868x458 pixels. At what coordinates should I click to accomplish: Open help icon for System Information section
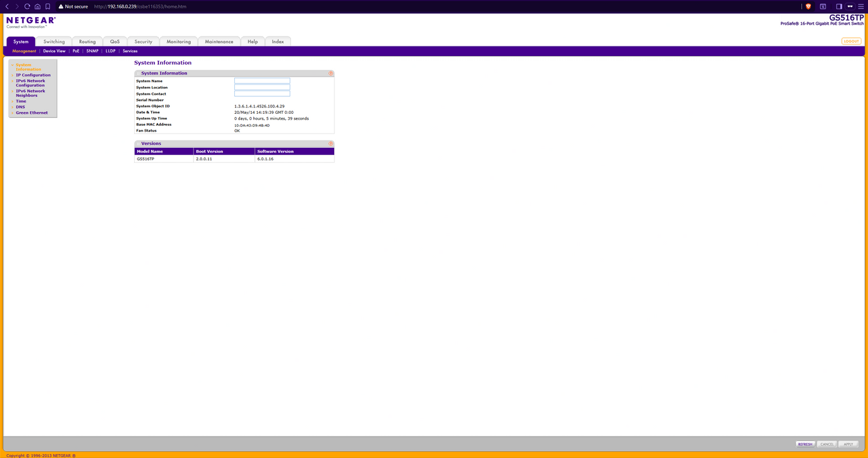pos(330,73)
